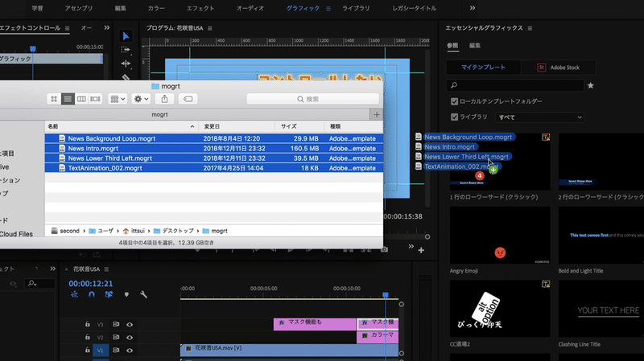Select News Intro.mogrt file row
644x361 pixels.
(214, 149)
